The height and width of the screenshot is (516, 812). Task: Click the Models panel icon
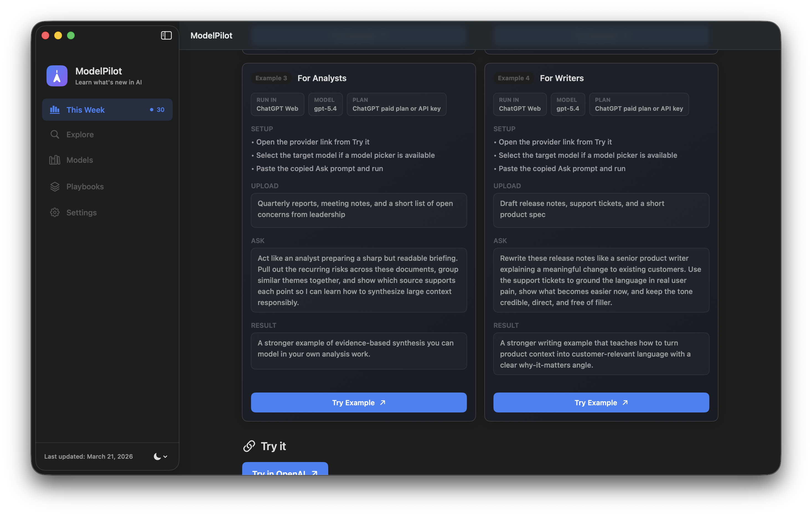(x=55, y=160)
